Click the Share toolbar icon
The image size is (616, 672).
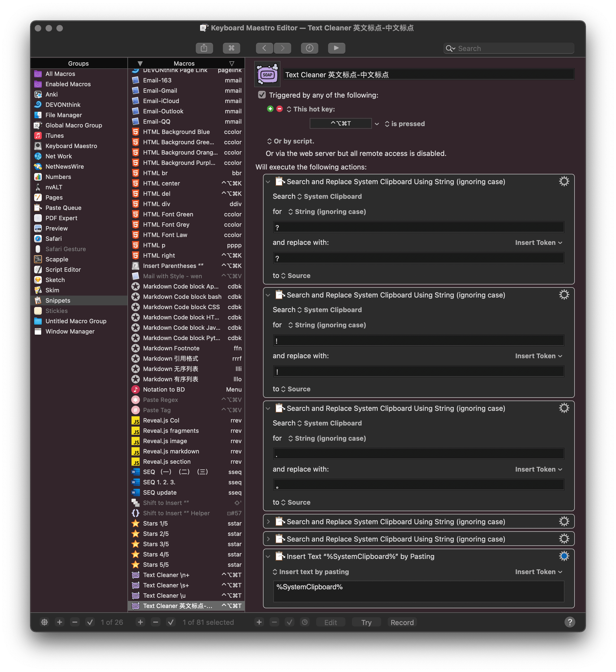pyautogui.click(x=204, y=48)
